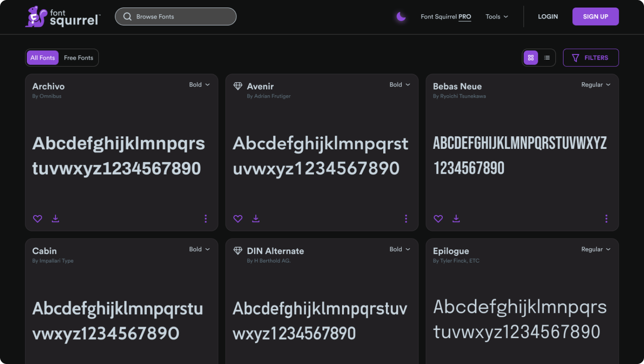Click the DIN Alternate preview sample
The width and height of the screenshot is (644, 364).
[320, 321]
